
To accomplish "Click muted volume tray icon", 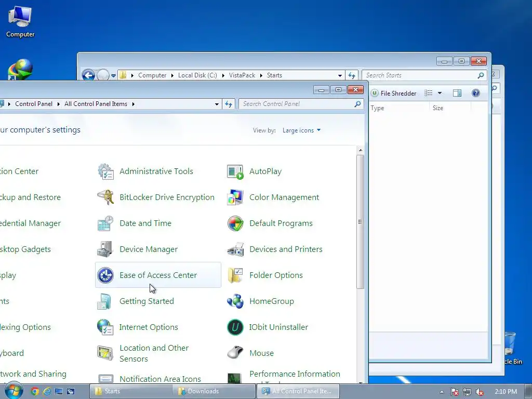I will (480, 392).
